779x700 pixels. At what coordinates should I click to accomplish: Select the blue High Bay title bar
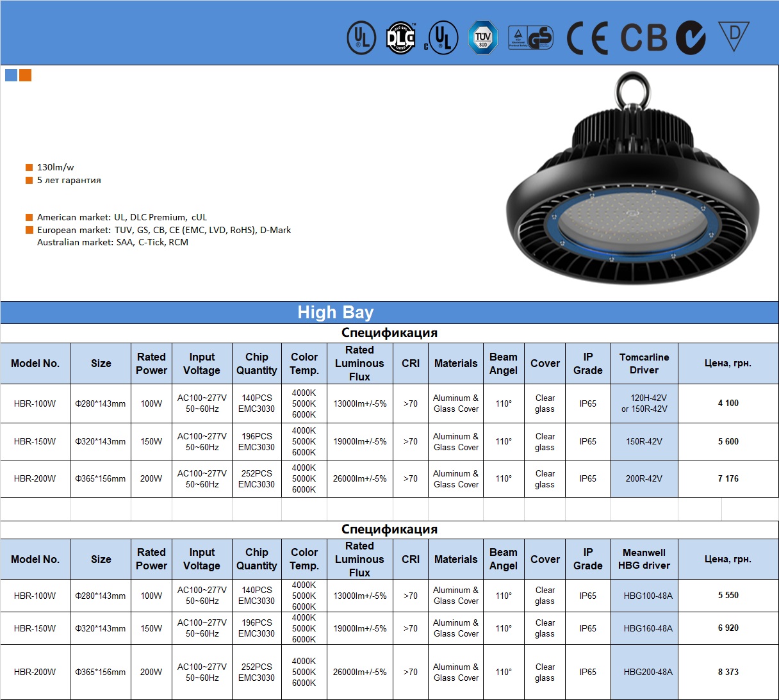click(389, 313)
